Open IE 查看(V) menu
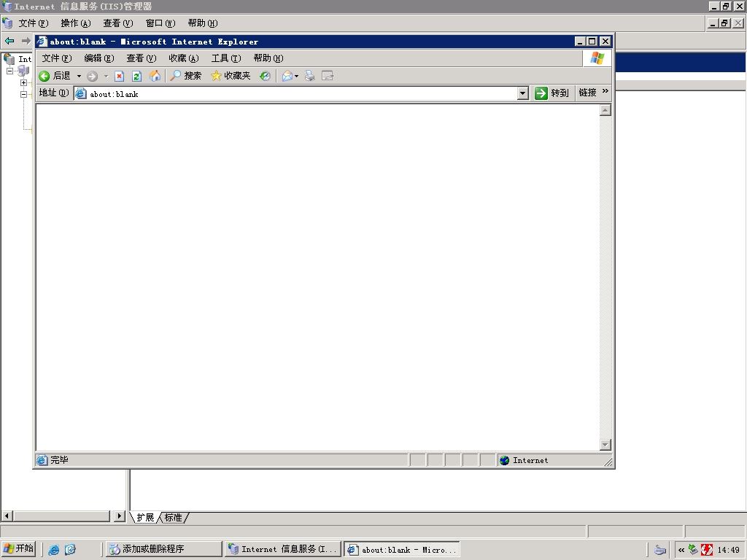 click(142, 58)
